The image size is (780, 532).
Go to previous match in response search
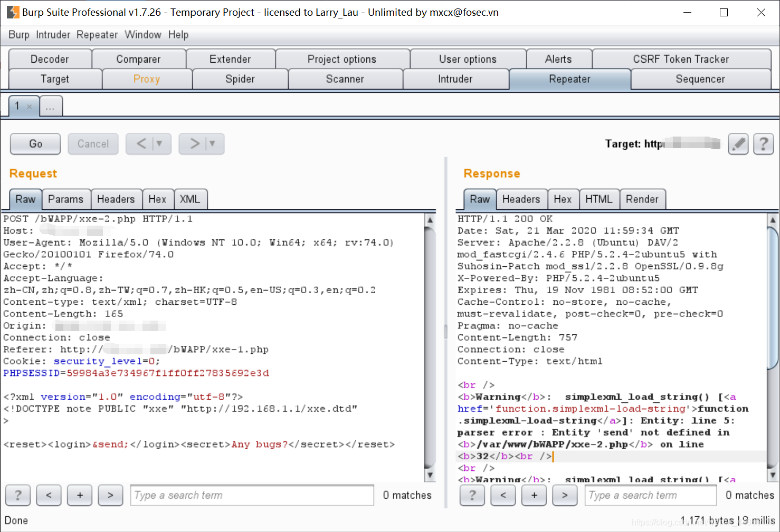click(x=503, y=495)
